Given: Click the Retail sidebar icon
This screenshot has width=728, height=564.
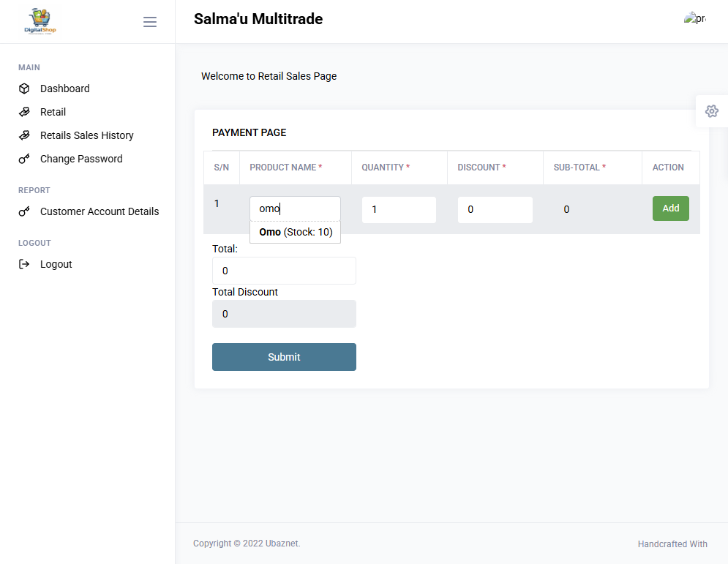Looking at the screenshot, I should pyautogui.click(x=24, y=112).
